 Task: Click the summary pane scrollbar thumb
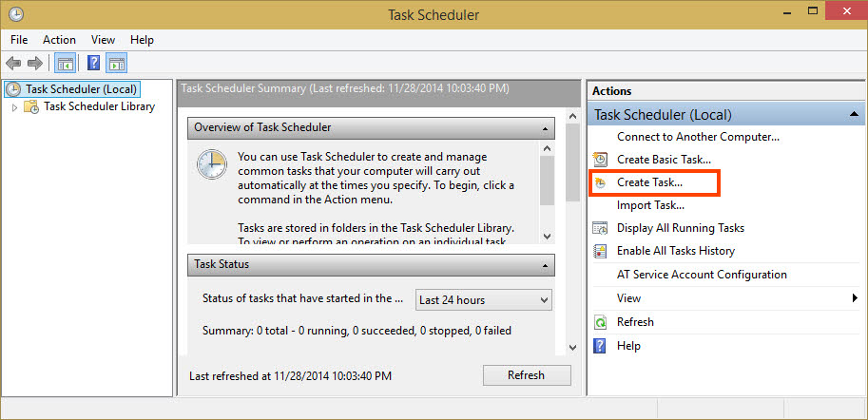pyautogui.click(x=573, y=162)
